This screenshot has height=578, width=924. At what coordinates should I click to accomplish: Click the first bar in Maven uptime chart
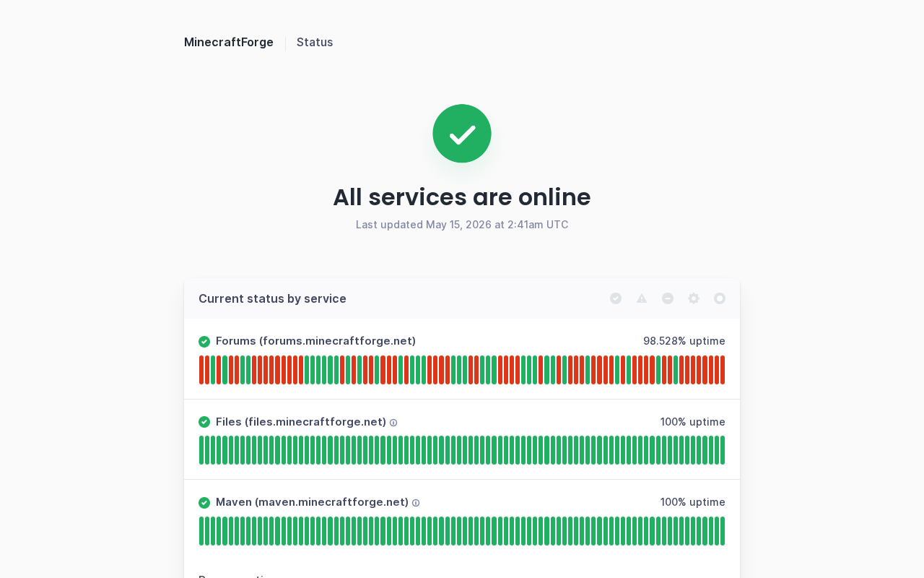coord(201,531)
